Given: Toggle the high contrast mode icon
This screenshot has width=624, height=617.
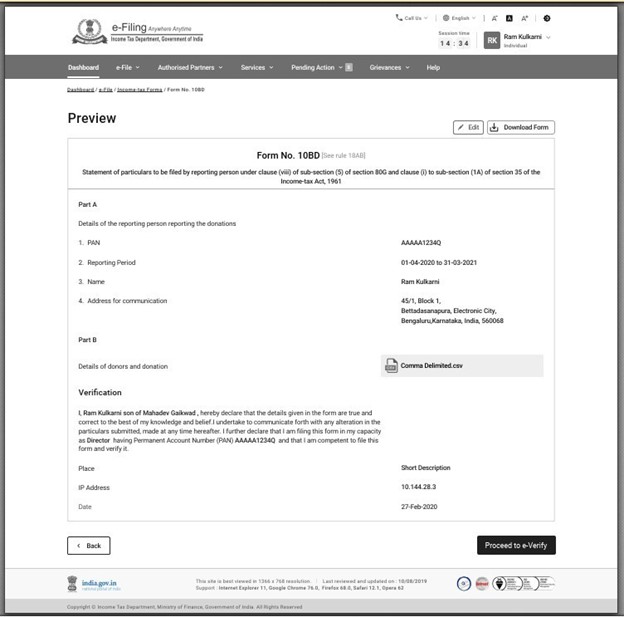Looking at the screenshot, I should pos(546,18).
